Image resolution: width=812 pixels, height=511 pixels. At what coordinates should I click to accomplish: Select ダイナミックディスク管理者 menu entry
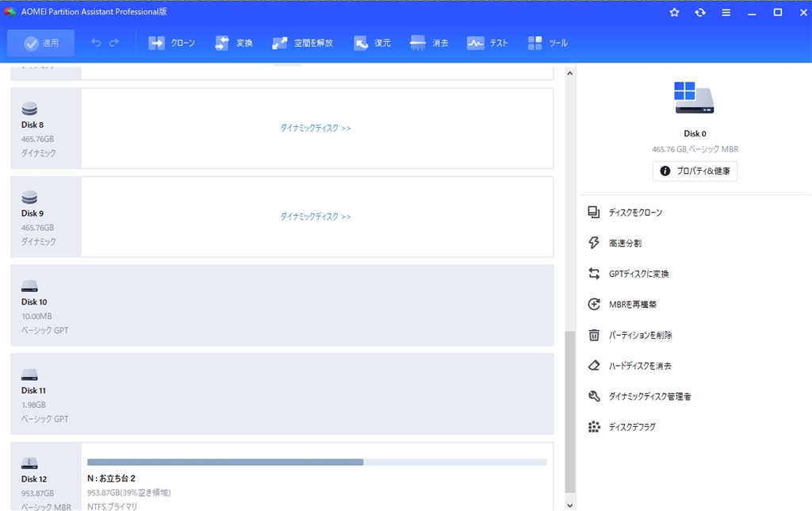coord(649,396)
